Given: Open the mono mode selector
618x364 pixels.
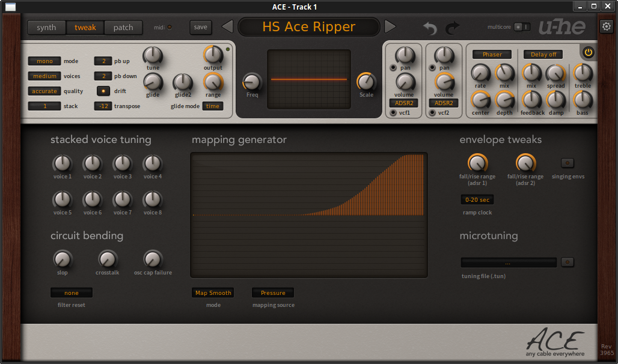Looking at the screenshot, I should pos(44,61).
